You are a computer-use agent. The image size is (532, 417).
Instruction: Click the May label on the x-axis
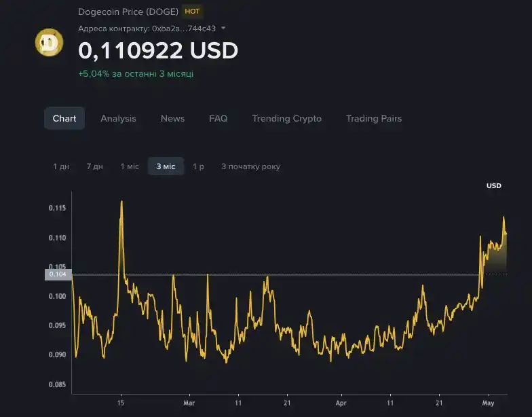tap(489, 403)
